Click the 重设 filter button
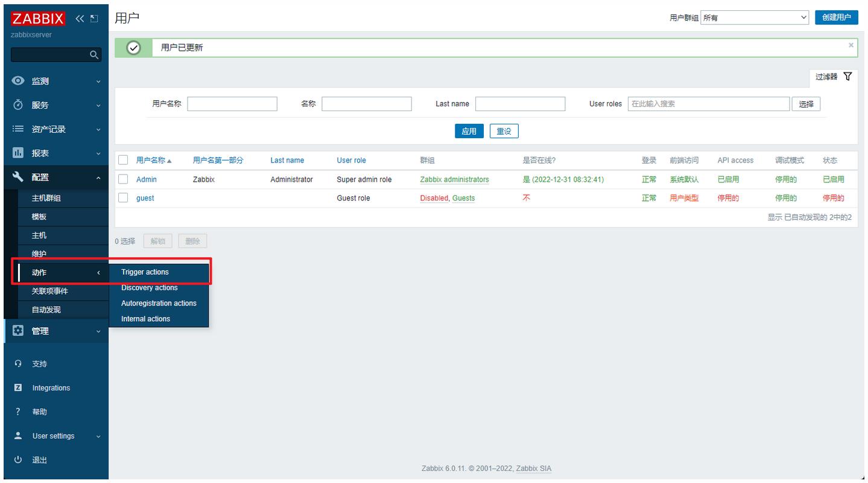Image resolution: width=868 pixels, height=483 pixels. 504,131
